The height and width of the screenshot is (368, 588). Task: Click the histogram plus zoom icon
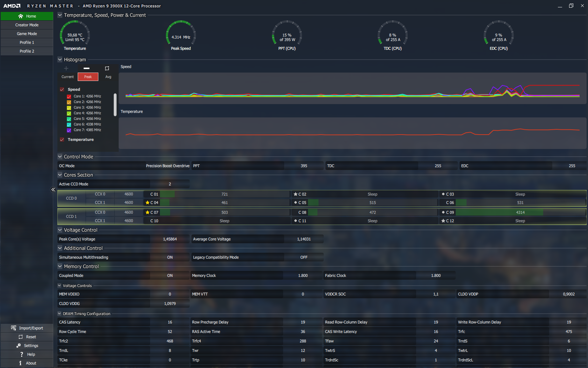tap(66, 68)
